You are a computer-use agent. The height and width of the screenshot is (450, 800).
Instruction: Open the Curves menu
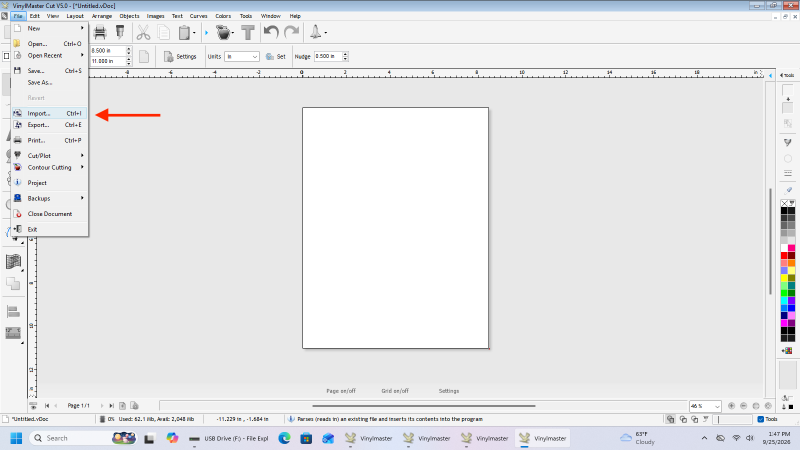[x=198, y=16]
